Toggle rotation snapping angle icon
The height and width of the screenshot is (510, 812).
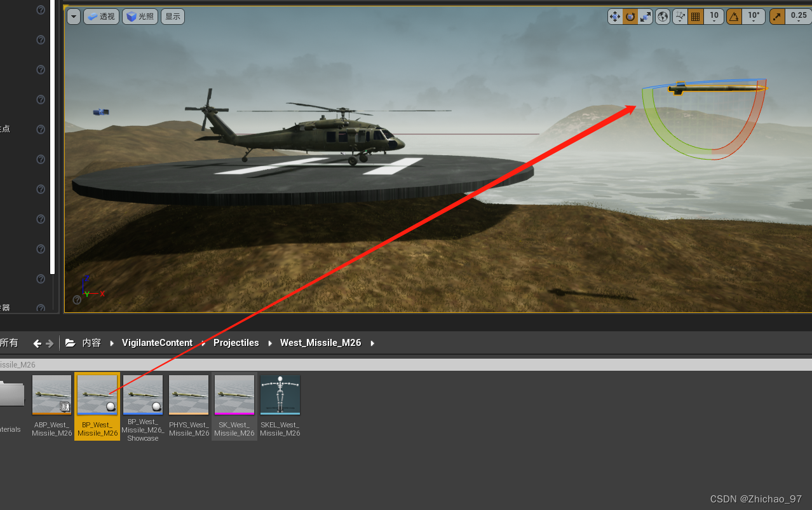[734, 16]
